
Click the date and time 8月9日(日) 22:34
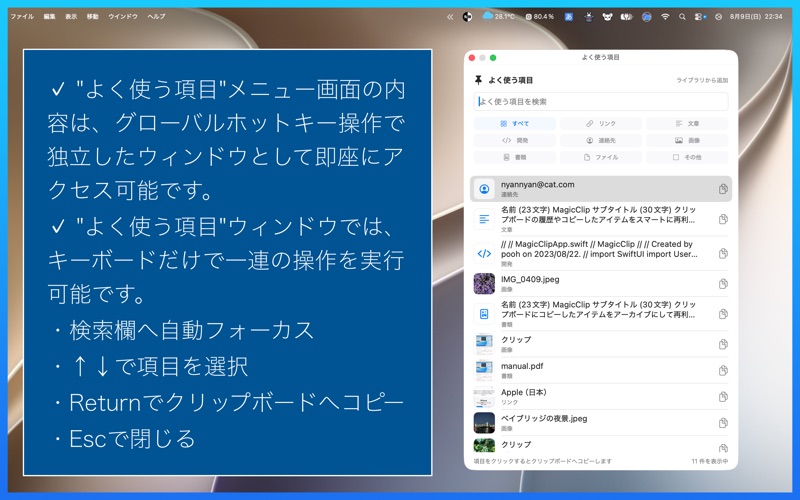point(756,16)
